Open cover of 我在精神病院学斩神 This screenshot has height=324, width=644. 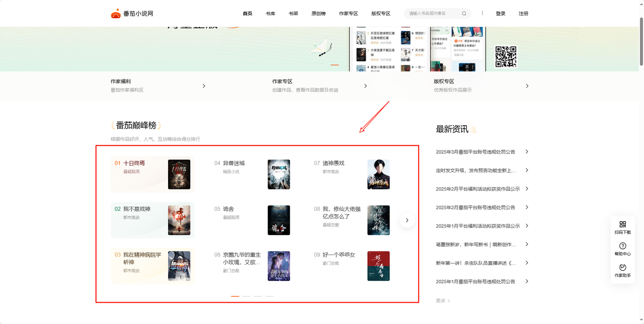point(179,266)
